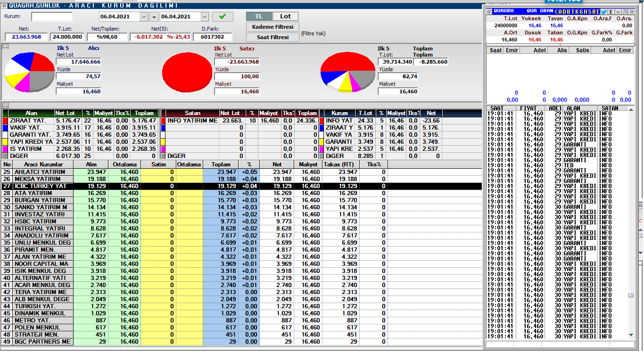Screen dimensions: 644x362
Task: Click Ilk 5 Satıcı red pie chart
Action: tap(188, 72)
